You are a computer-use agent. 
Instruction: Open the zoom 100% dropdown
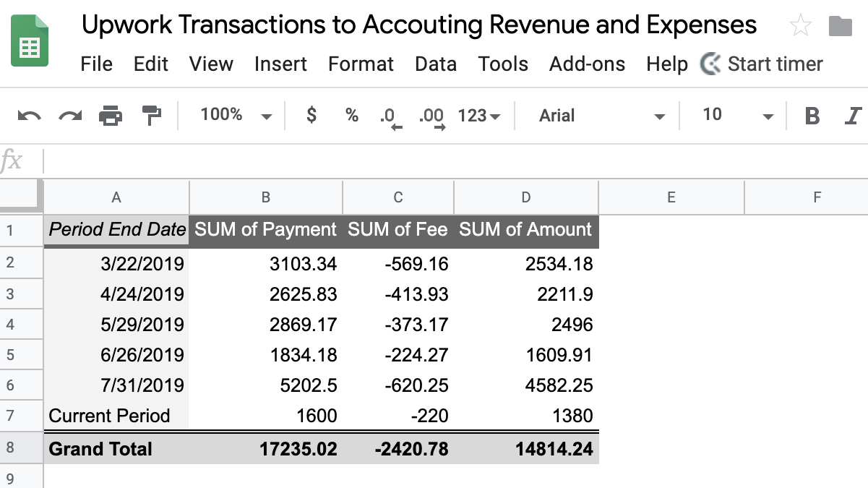pos(236,115)
